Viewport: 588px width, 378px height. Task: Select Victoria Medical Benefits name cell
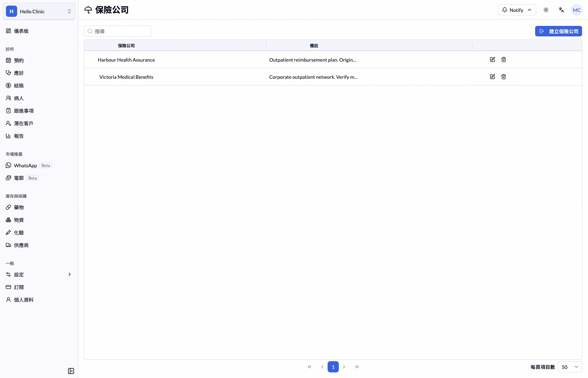(x=126, y=77)
